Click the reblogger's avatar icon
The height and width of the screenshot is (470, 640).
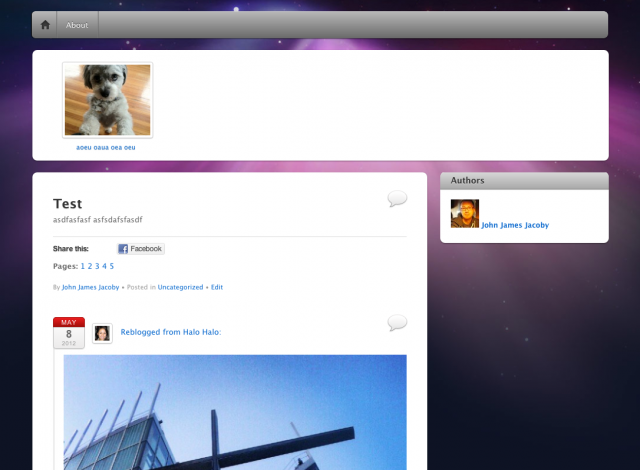coord(102,333)
